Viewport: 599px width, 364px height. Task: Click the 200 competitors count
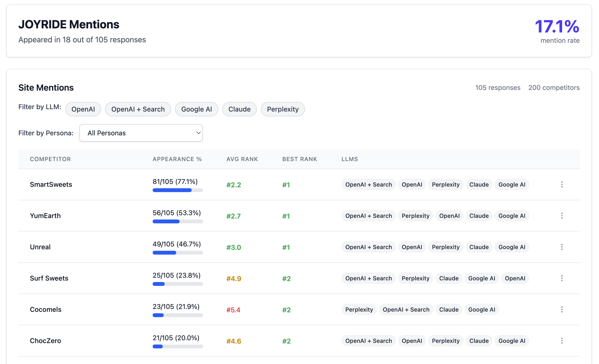coord(554,88)
